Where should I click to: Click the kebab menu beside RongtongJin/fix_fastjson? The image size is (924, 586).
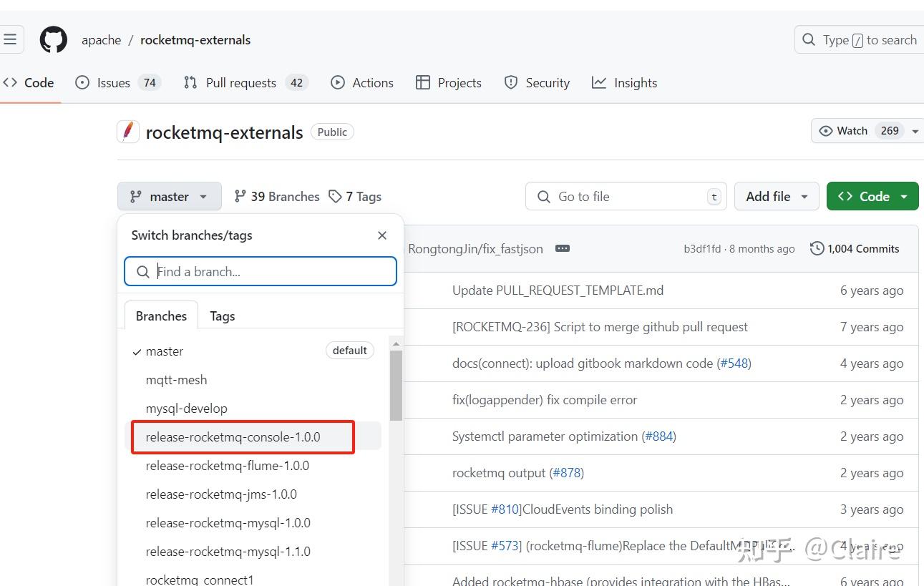click(563, 248)
